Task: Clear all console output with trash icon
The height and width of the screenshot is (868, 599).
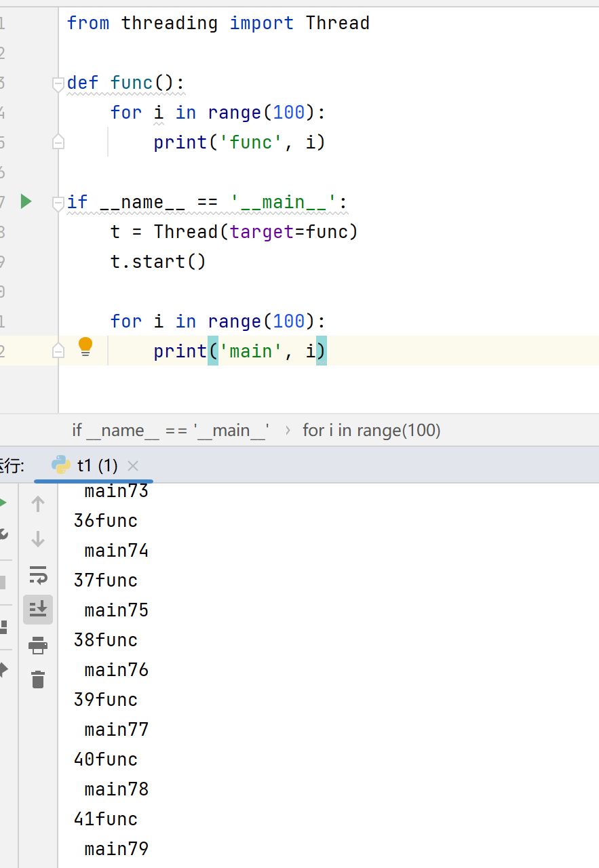Action: (x=38, y=679)
